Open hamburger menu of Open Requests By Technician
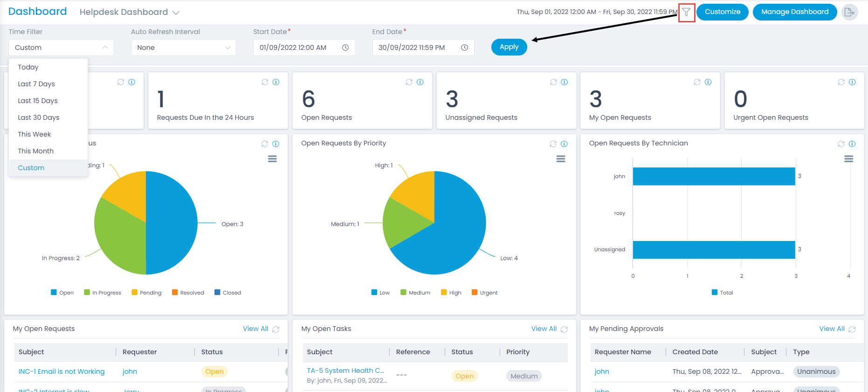This screenshot has height=392, width=868. pyautogui.click(x=849, y=159)
